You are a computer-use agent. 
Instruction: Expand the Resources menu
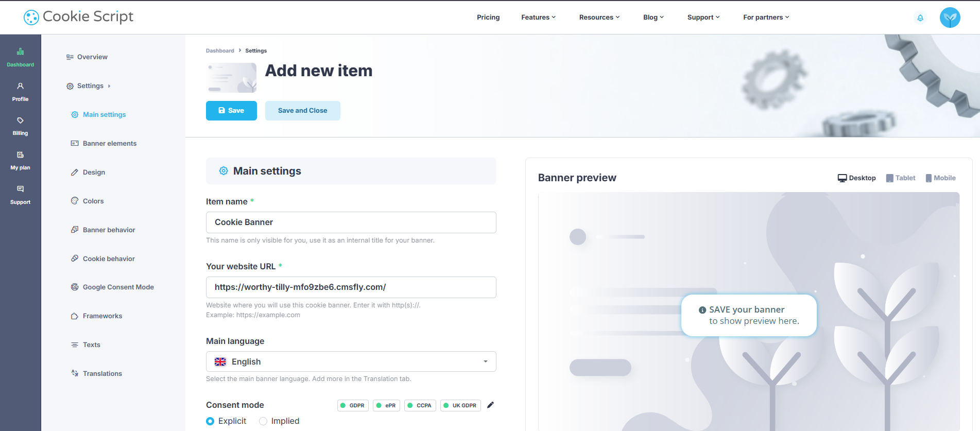pos(599,18)
